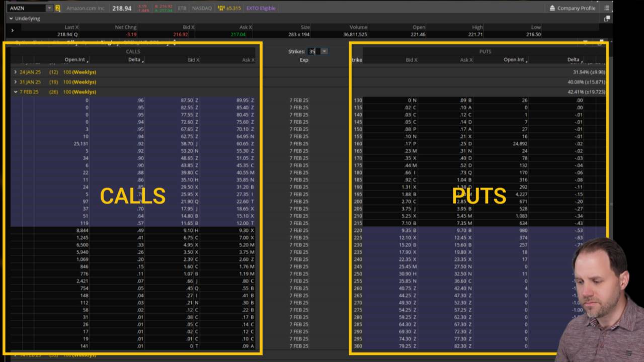The width and height of the screenshot is (644, 362).
Task: Click the put ask 7.35 at 215 strike
Action: (461, 223)
